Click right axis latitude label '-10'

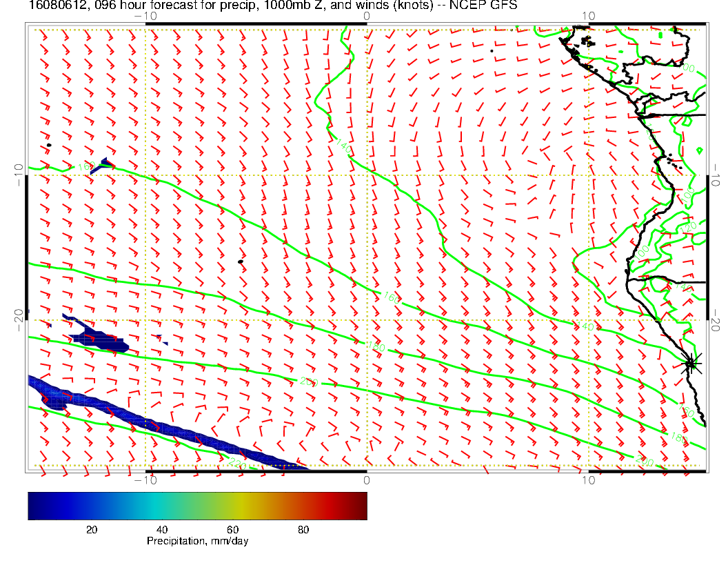coord(714,175)
